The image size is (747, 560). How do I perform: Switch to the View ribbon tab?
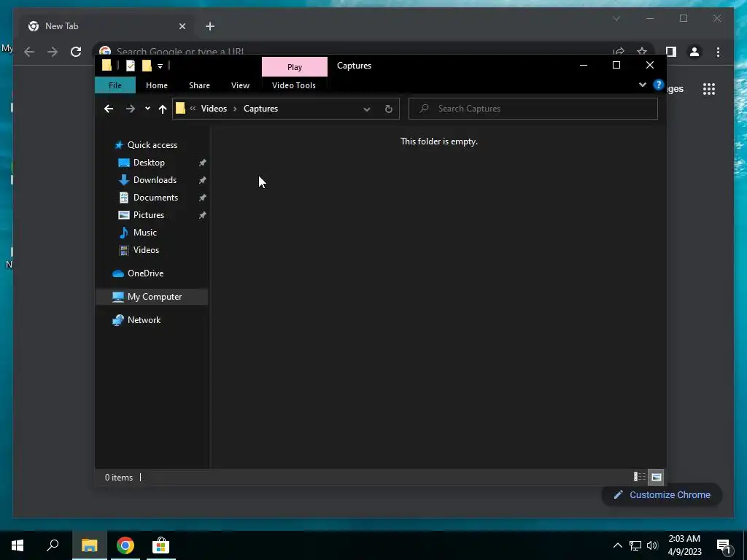tap(240, 85)
